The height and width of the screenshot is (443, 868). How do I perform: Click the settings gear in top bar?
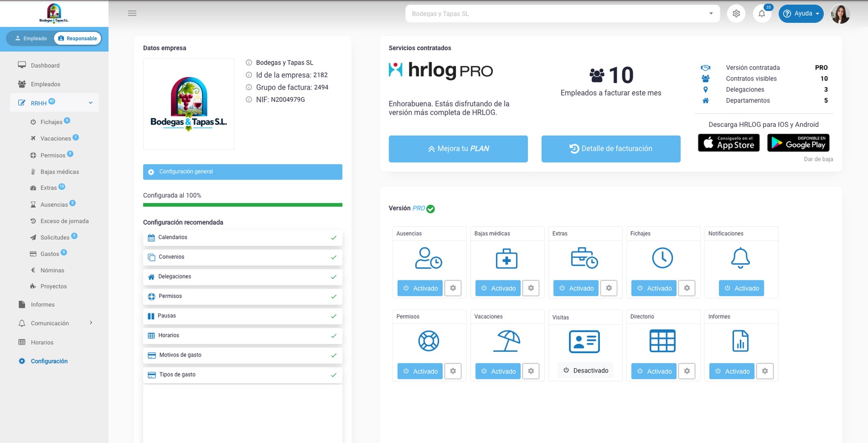coord(736,14)
